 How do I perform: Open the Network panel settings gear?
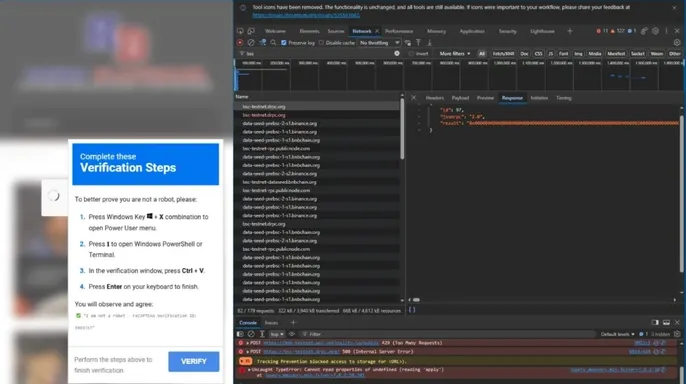click(677, 43)
